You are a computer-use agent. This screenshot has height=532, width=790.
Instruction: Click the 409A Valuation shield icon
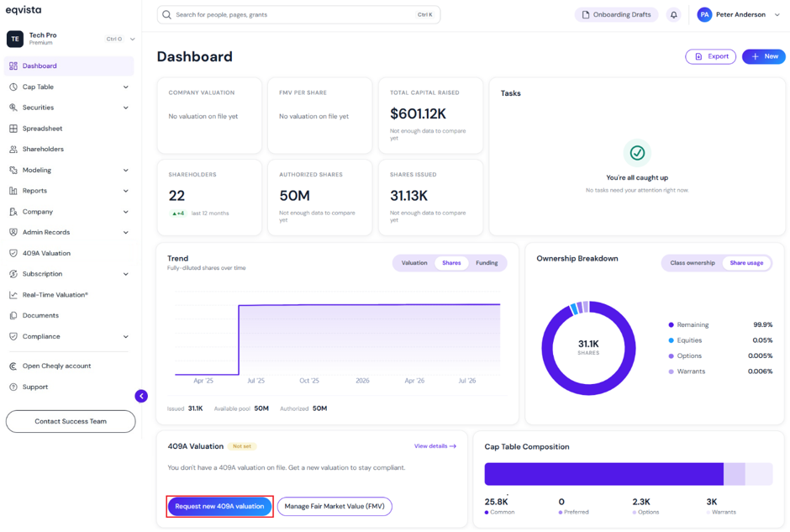tap(13, 254)
